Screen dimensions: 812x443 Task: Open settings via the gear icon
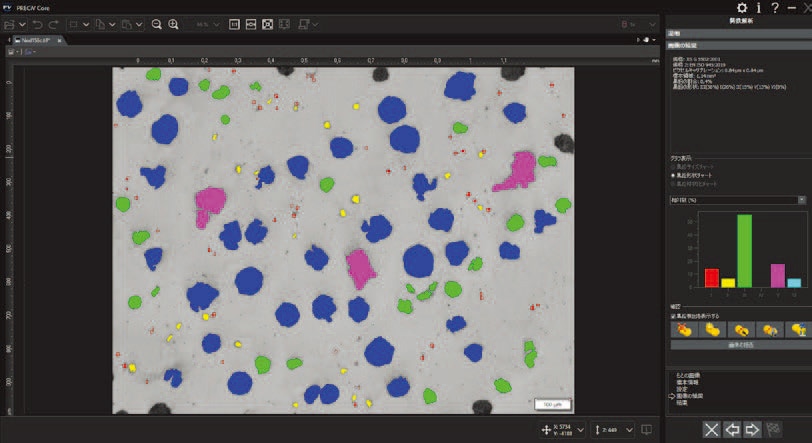742,8
